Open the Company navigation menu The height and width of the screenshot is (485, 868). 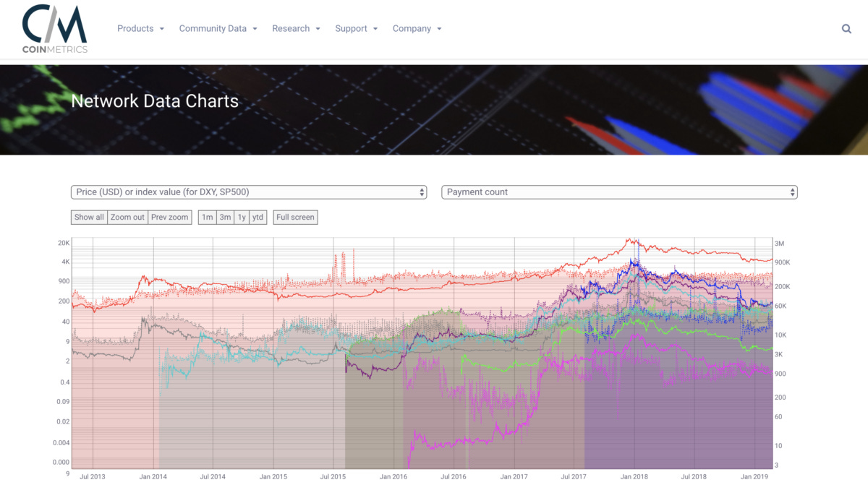point(417,29)
